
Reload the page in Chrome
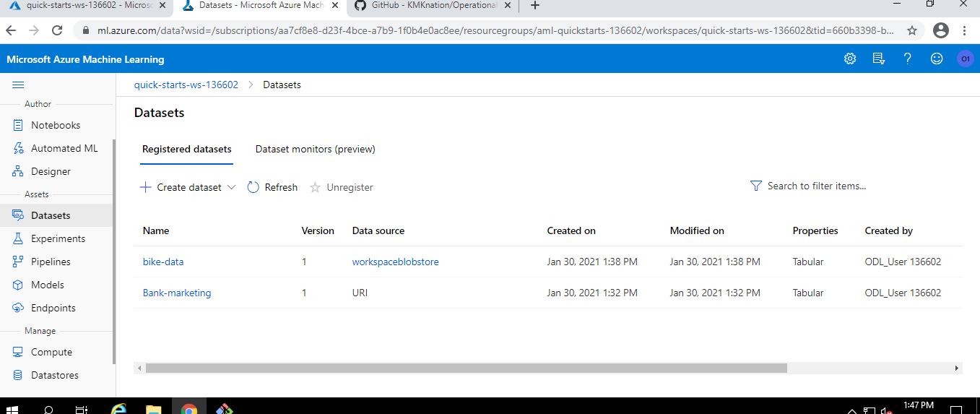click(x=56, y=31)
